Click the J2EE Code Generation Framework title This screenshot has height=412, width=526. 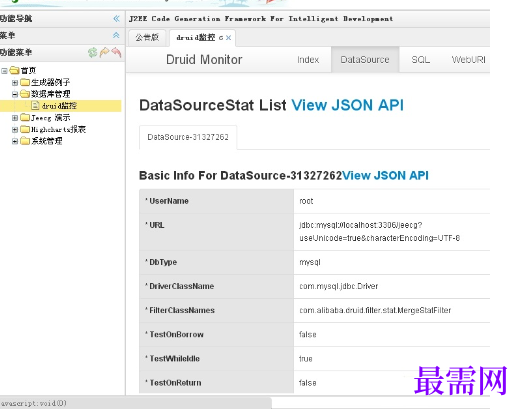261,19
